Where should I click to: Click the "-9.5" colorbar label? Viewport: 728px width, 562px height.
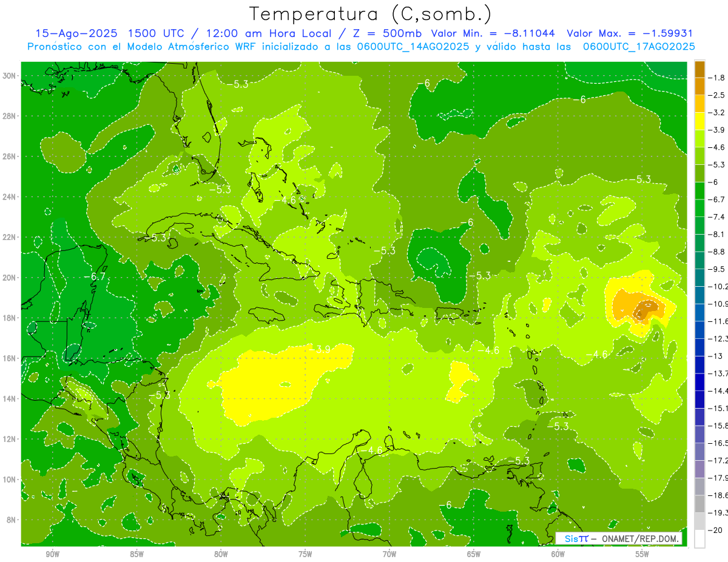click(x=718, y=269)
